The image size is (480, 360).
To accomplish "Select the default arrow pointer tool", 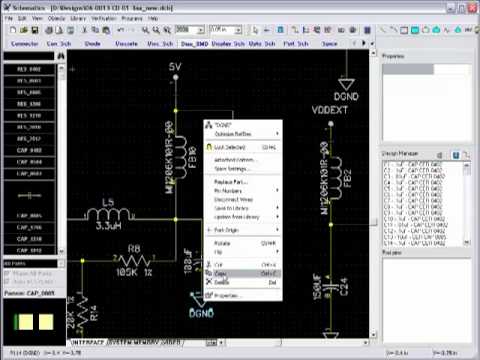I will (255, 30).
